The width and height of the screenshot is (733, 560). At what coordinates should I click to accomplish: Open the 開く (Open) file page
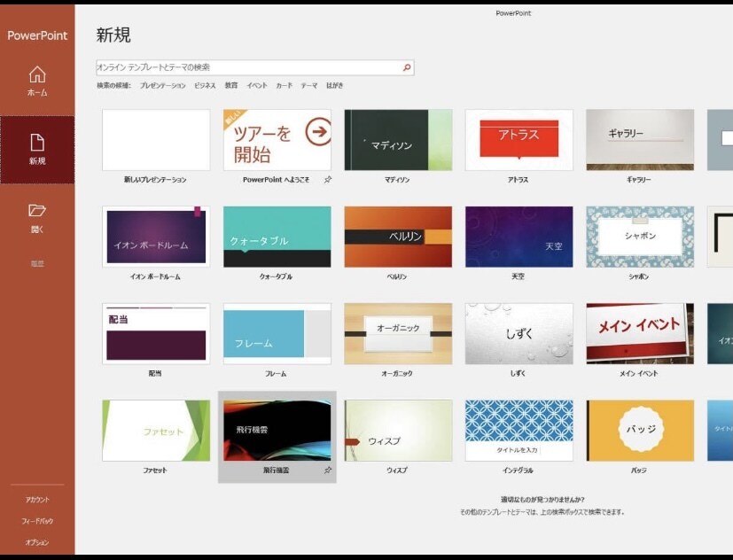pyautogui.click(x=37, y=218)
